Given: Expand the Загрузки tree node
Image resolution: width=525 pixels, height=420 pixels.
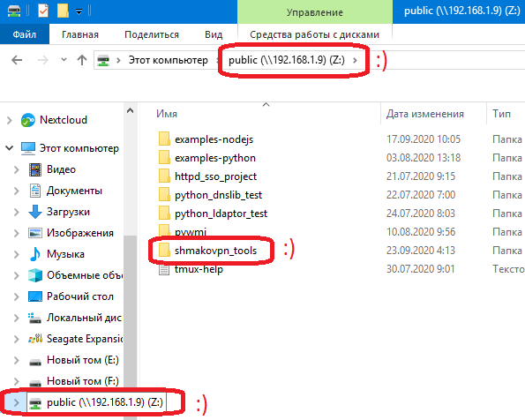Looking at the screenshot, I should point(16,212).
